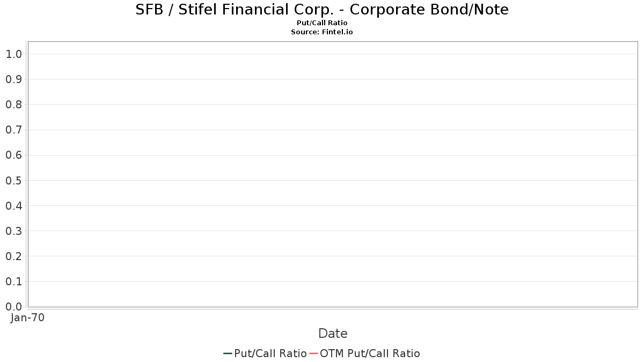Viewport: 644px width, 362px height.
Task: Click the red OTM Put/Call legend line
Action: coord(314,353)
